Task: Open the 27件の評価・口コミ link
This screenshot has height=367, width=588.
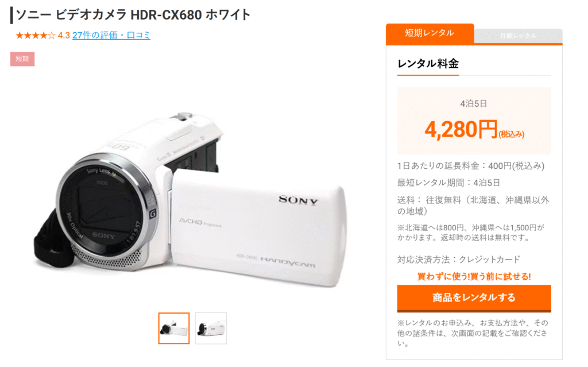Action: click(x=111, y=35)
